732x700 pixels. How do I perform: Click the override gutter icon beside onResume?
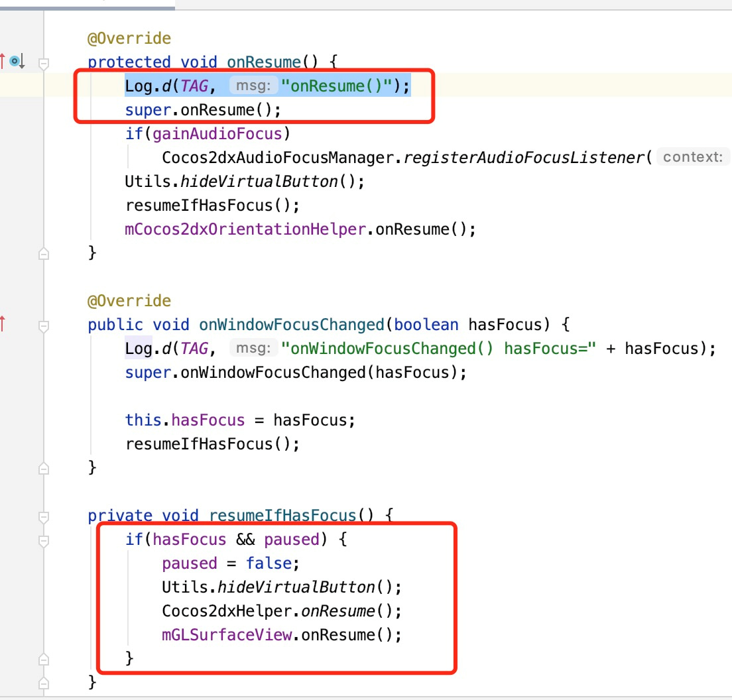[16, 61]
